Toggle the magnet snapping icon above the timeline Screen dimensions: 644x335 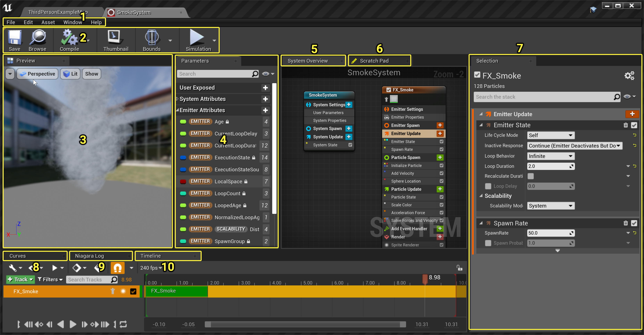tap(117, 268)
